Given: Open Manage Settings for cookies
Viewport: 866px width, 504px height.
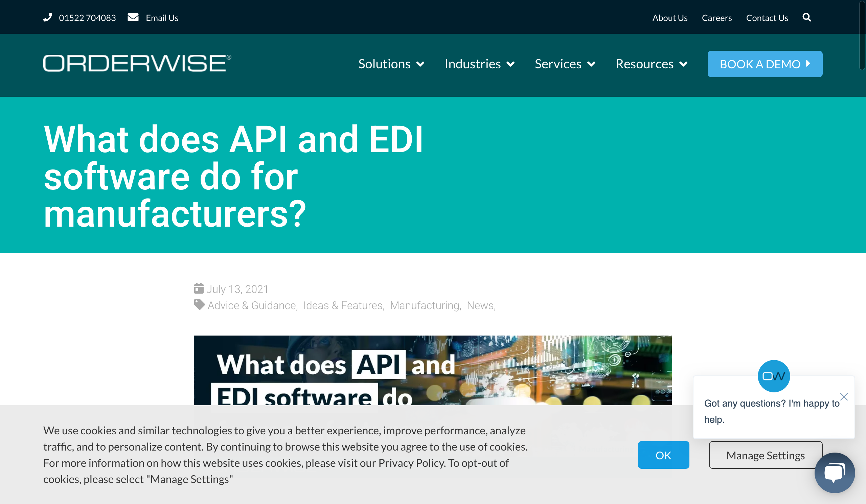Looking at the screenshot, I should pos(765,455).
